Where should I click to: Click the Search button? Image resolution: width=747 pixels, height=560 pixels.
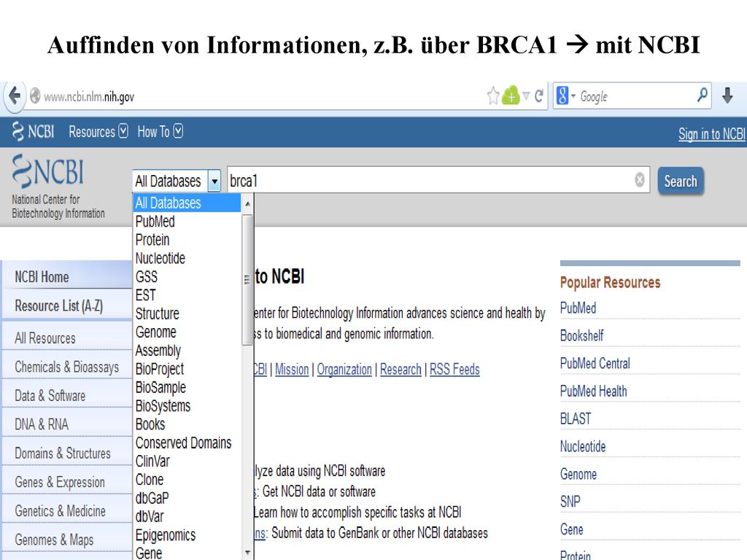click(681, 181)
